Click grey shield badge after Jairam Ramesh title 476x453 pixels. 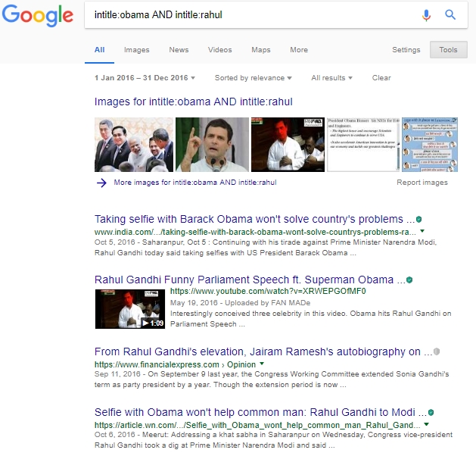pyautogui.click(x=437, y=351)
